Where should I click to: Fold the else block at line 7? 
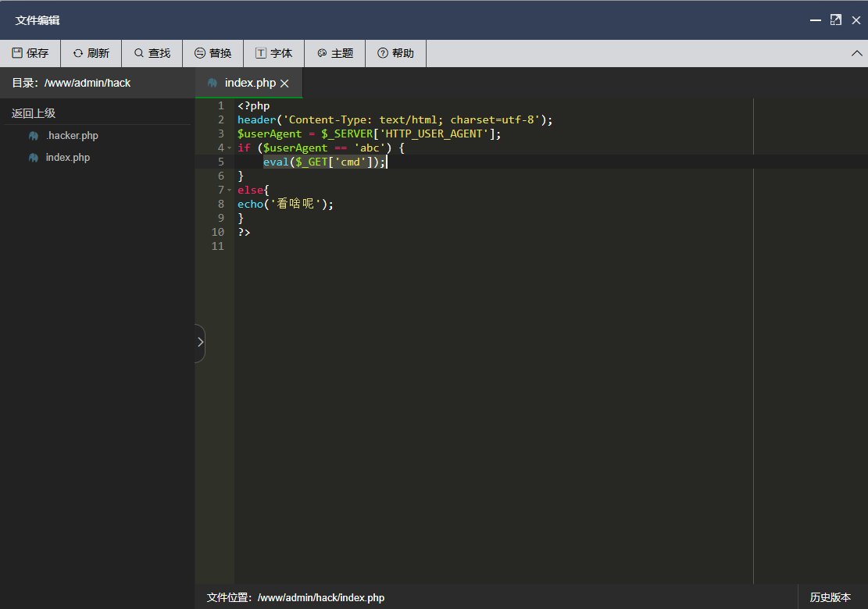click(229, 190)
